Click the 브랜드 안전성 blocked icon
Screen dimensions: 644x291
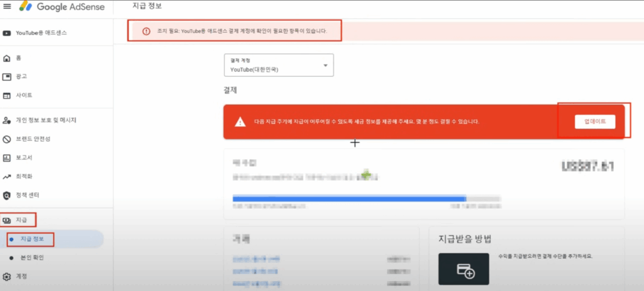click(x=7, y=139)
